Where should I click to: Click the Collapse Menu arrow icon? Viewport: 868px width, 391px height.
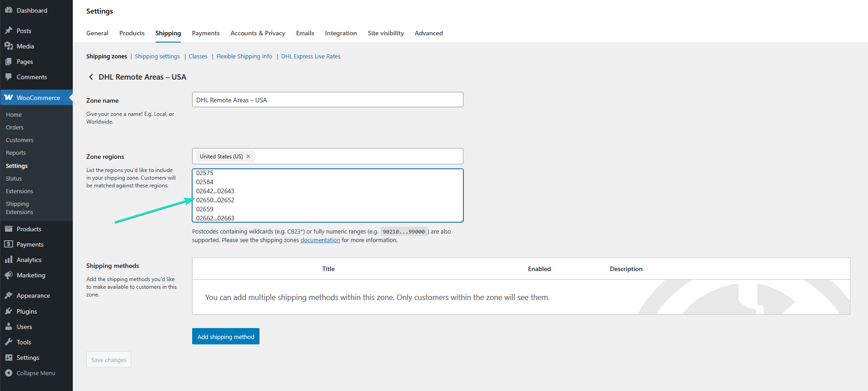point(9,372)
